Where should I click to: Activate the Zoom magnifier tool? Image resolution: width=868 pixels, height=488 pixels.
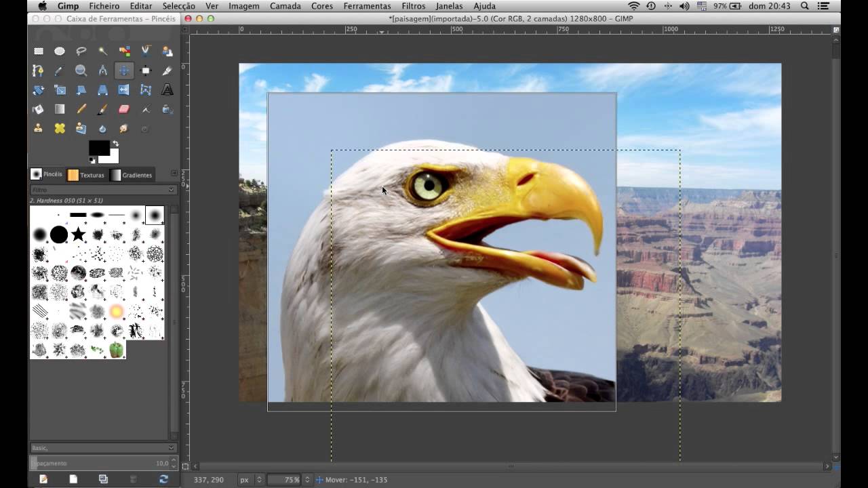pyautogui.click(x=81, y=70)
